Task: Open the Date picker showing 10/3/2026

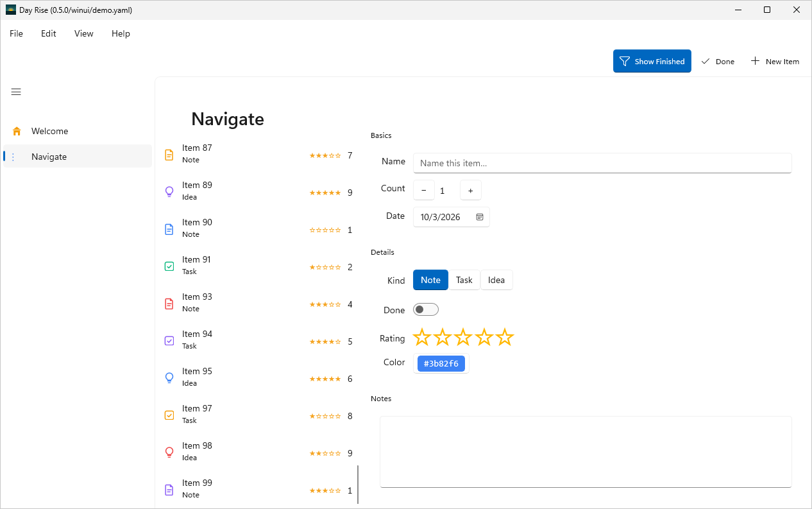Action: point(452,217)
